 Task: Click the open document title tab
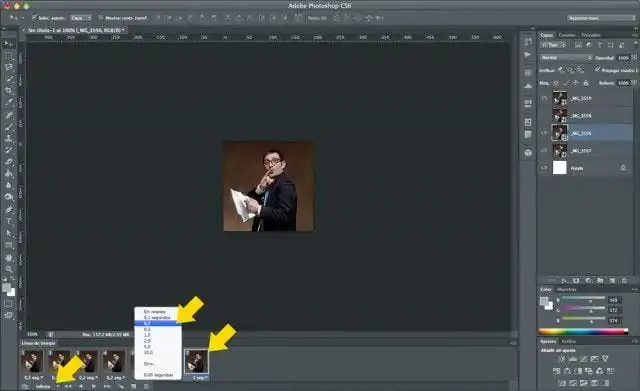point(75,30)
